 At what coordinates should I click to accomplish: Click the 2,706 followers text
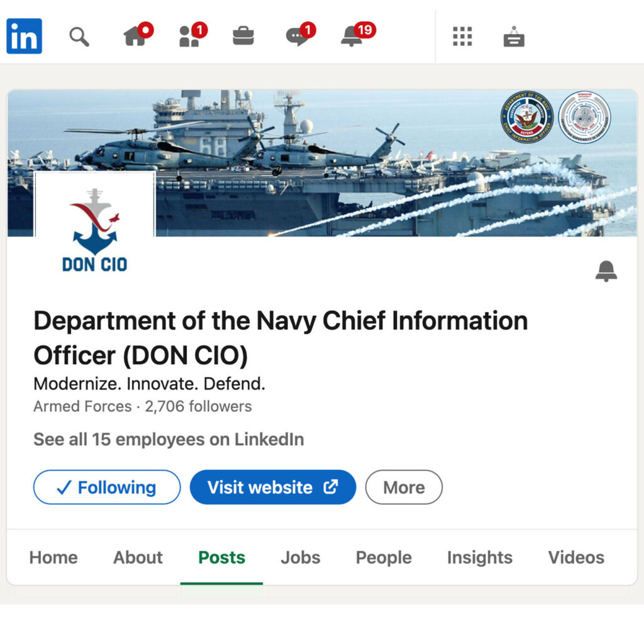(x=198, y=406)
